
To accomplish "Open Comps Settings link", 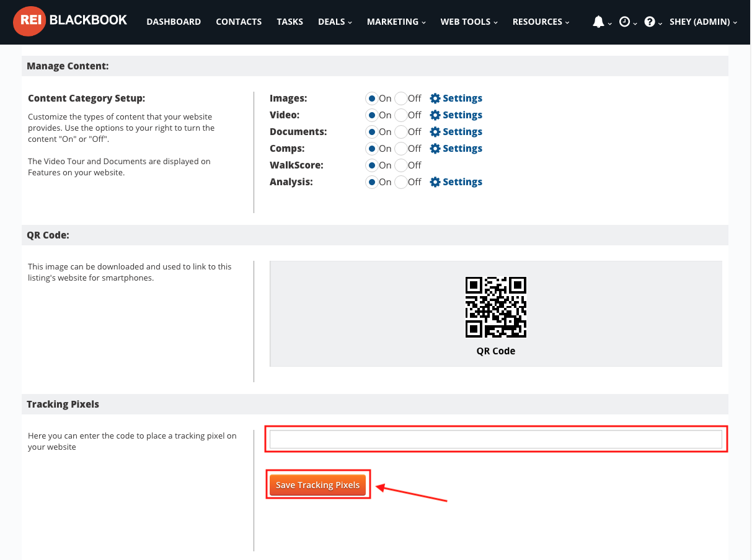I will click(462, 149).
